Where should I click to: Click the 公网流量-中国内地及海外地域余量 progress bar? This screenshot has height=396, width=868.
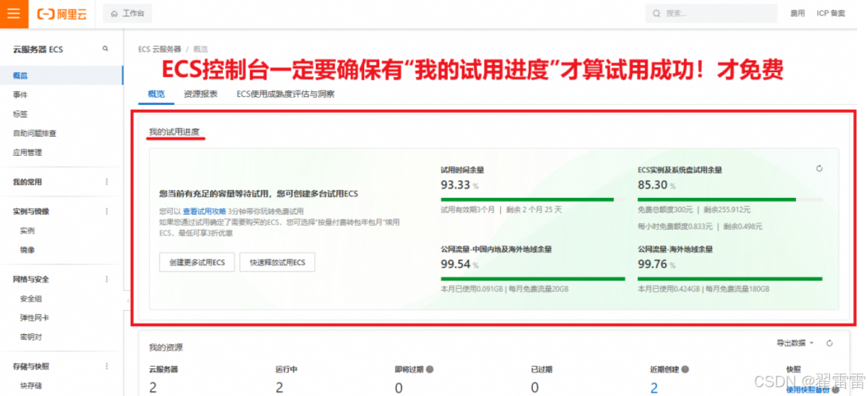[x=533, y=278]
